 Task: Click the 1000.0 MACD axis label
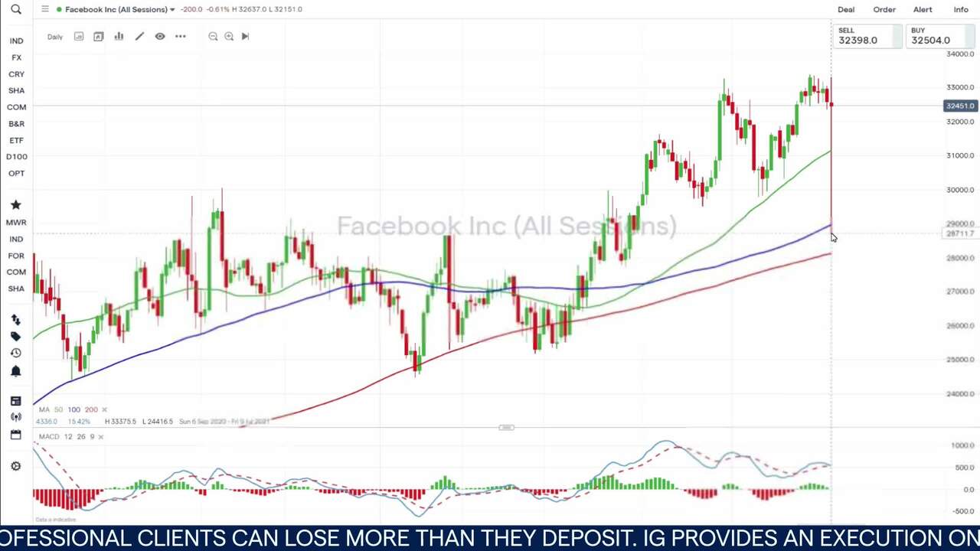click(962, 445)
